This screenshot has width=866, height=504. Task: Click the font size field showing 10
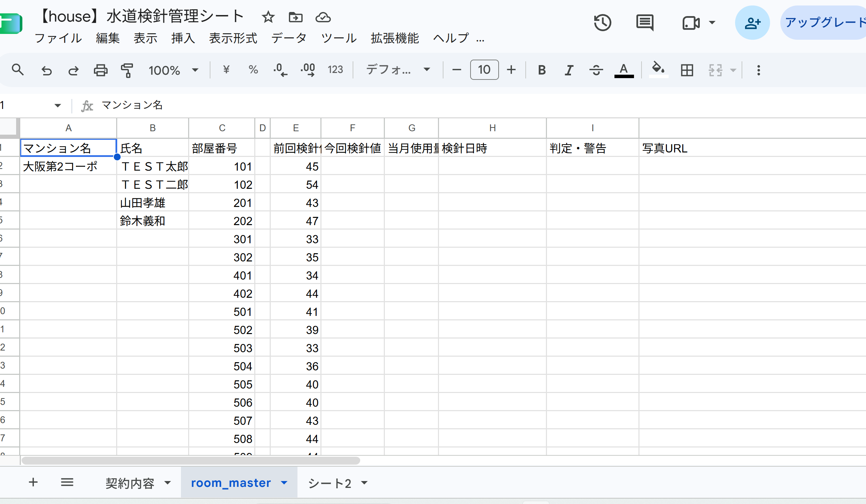tap(484, 70)
